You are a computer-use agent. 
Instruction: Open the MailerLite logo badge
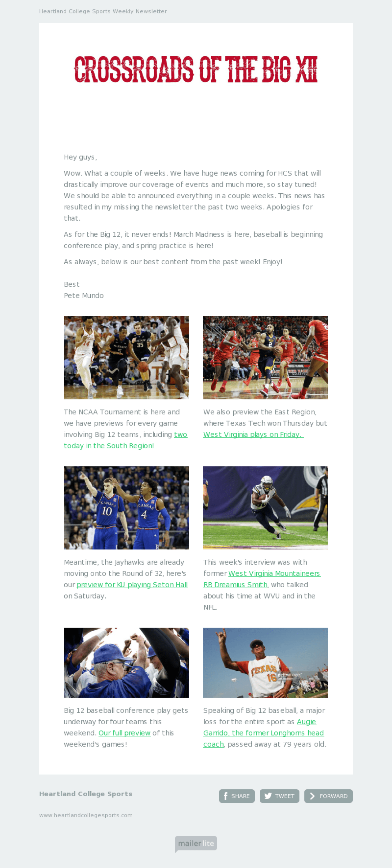(x=196, y=844)
